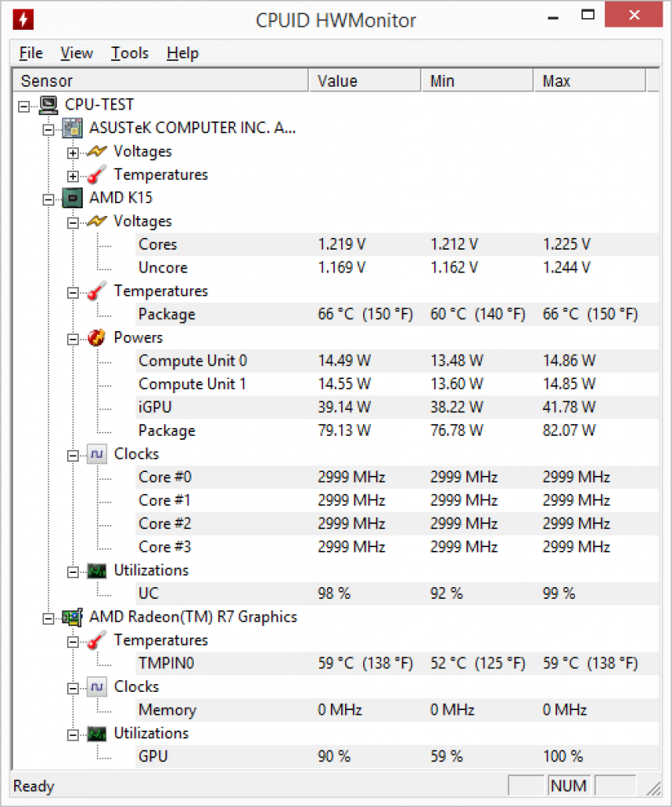Viewport: 672px width, 807px height.
Task: Collapse the AMD K15 Voltages node
Action: 73,223
